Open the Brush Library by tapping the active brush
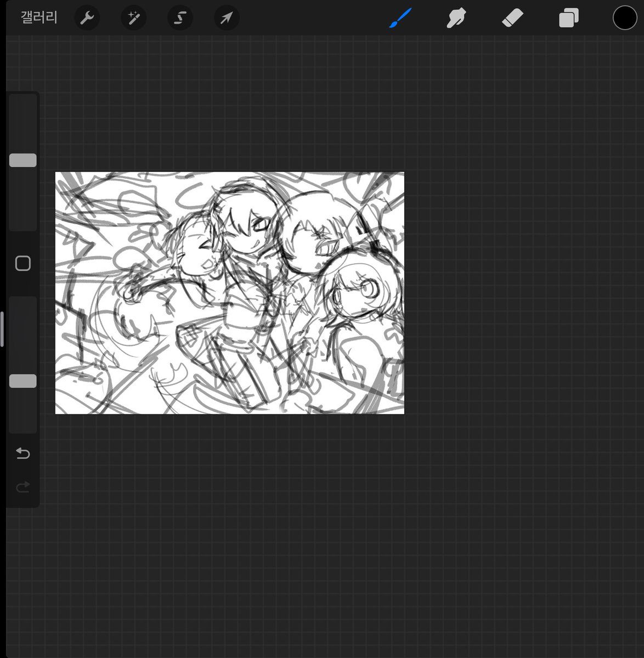 click(400, 18)
